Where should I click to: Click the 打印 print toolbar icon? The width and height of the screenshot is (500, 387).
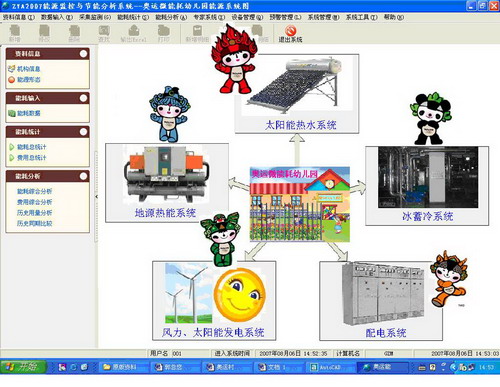pos(163,34)
